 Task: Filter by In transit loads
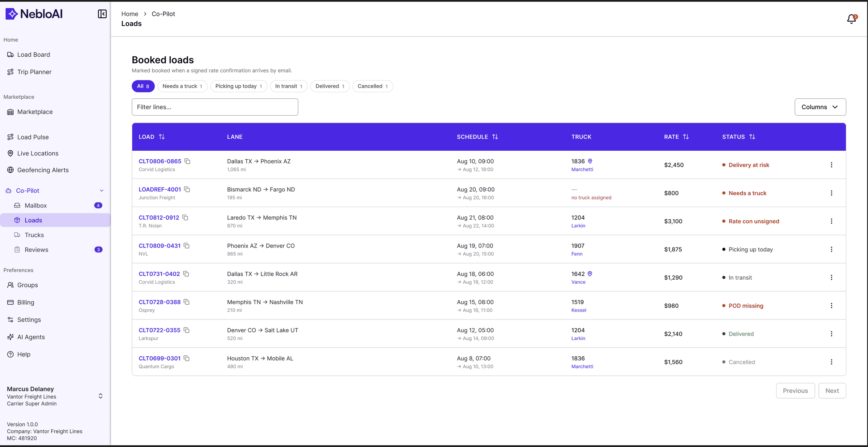pyautogui.click(x=289, y=86)
